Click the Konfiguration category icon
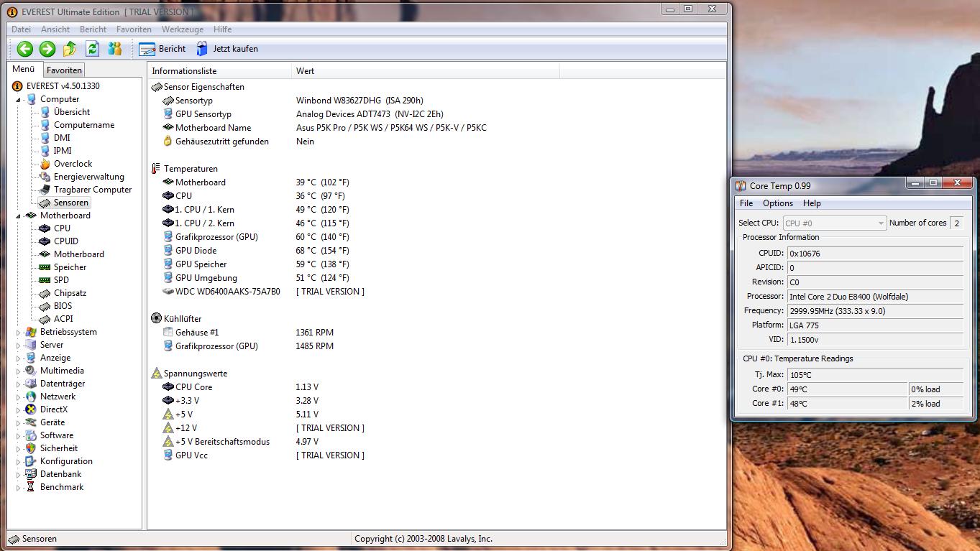The height and width of the screenshot is (551, 980). pyautogui.click(x=31, y=461)
